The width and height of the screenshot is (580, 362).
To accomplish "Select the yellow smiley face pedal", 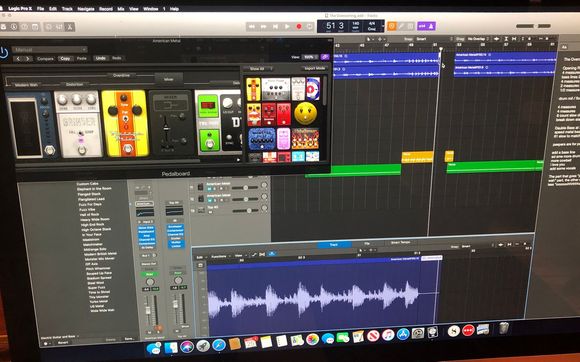I will coord(306,114).
